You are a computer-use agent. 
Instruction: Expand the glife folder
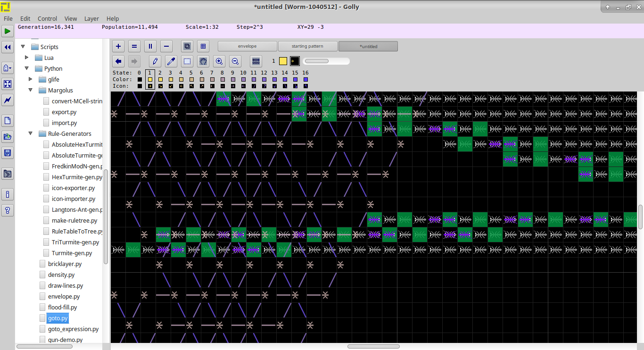pyautogui.click(x=31, y=79)
